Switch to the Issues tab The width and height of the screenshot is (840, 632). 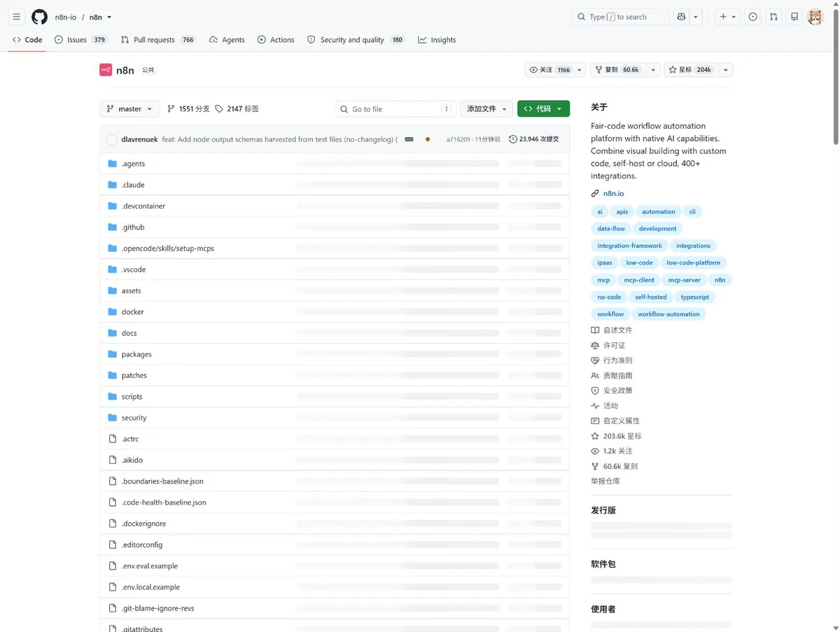click(x=80, y=40)
